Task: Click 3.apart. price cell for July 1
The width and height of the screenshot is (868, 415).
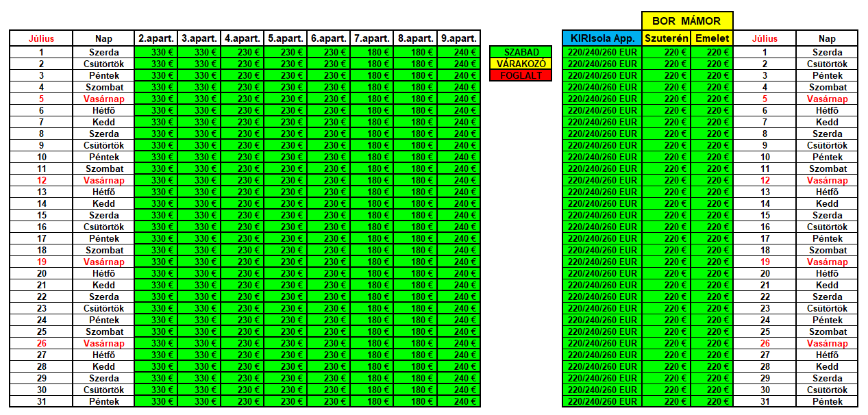Action: 199,52
